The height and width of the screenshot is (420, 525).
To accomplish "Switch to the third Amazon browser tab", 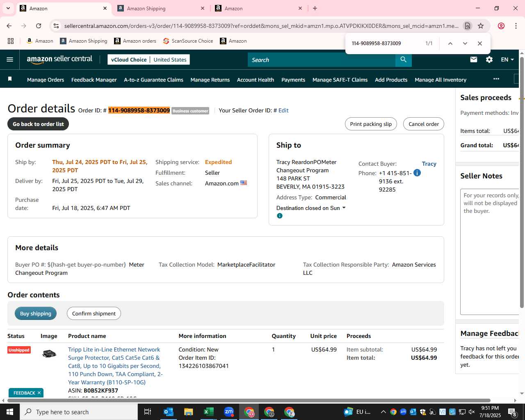I will tap(258, 8).
